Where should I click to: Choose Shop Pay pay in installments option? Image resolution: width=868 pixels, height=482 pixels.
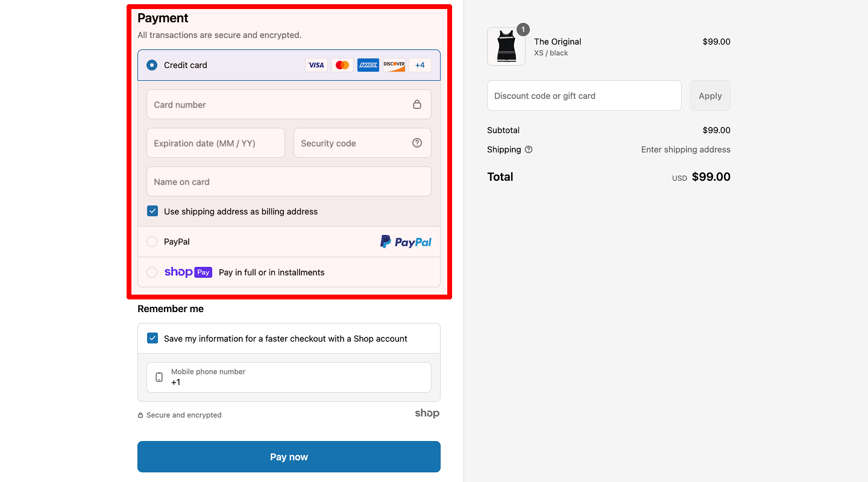152,272
